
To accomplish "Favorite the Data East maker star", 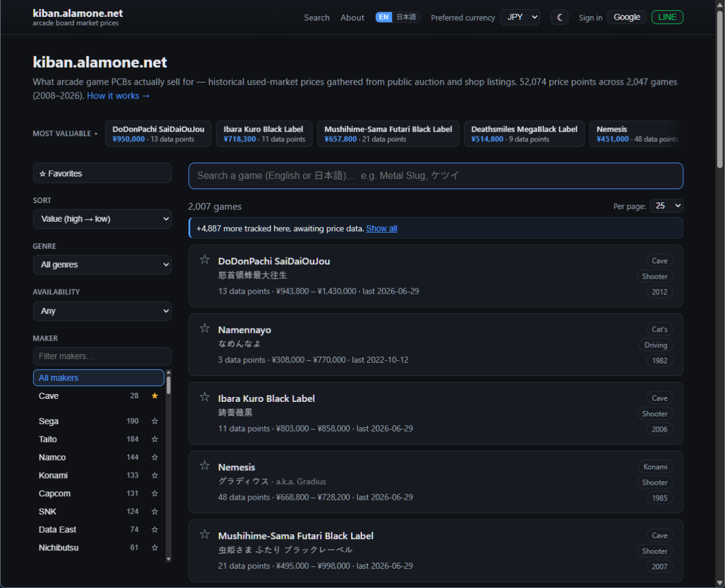I will point(155,530).
